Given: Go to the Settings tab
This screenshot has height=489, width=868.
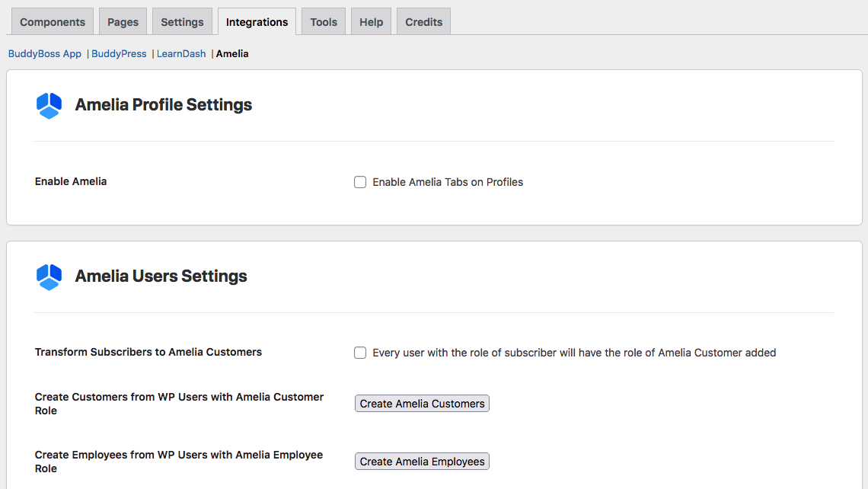Looking at the screenshot, I should pos(182,22).
